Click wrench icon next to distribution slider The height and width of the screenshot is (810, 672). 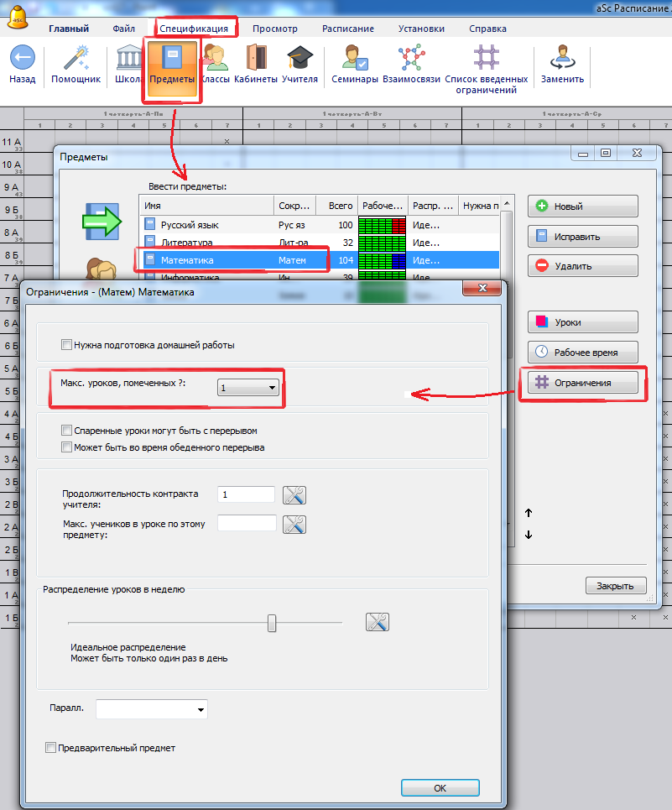(x=378, y=622)
